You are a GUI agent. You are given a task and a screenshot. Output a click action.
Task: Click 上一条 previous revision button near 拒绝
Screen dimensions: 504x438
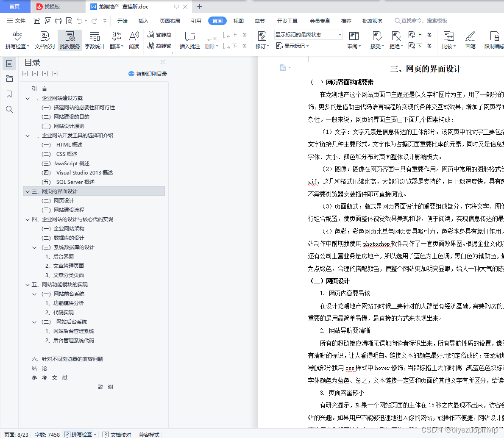pyautogui.click(x=420, y=35)
